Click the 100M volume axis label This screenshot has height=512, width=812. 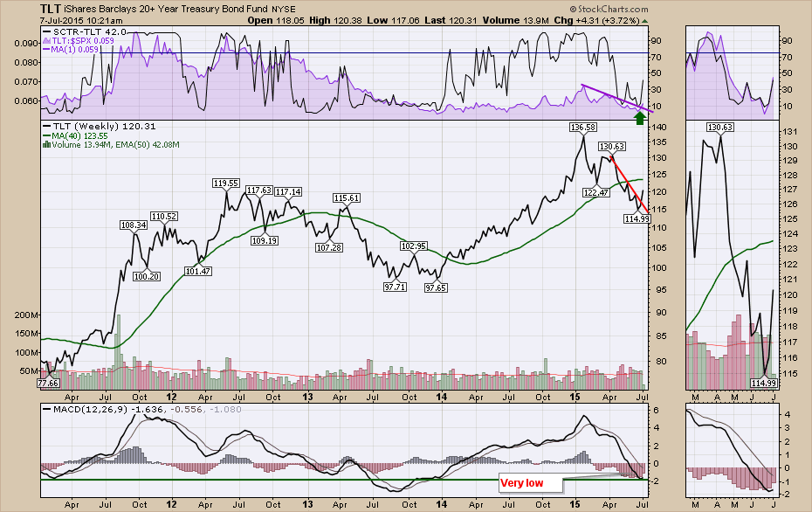[26, 352]
